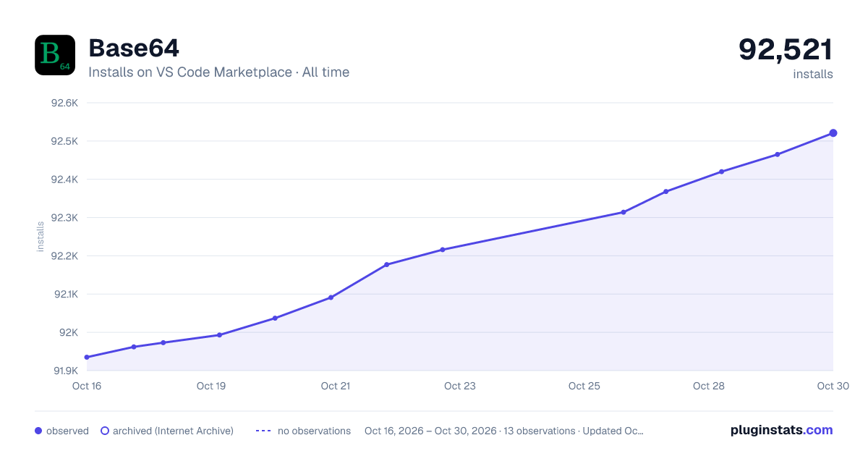This screenshot has width=868, height=456.
Task: Click the 'archived (Internet Archive)' legend label
Action: [173, 431]
